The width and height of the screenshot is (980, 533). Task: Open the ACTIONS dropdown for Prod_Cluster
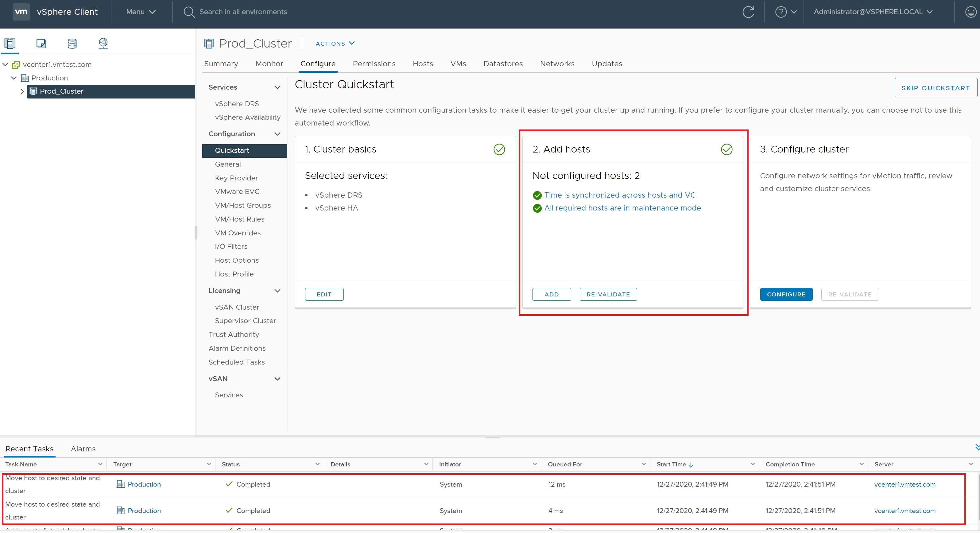[x=335, y=43]
